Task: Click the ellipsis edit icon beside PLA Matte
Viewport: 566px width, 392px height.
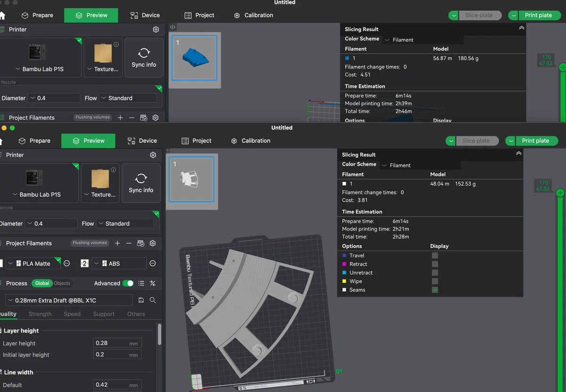Action: (x=67, y=263)
